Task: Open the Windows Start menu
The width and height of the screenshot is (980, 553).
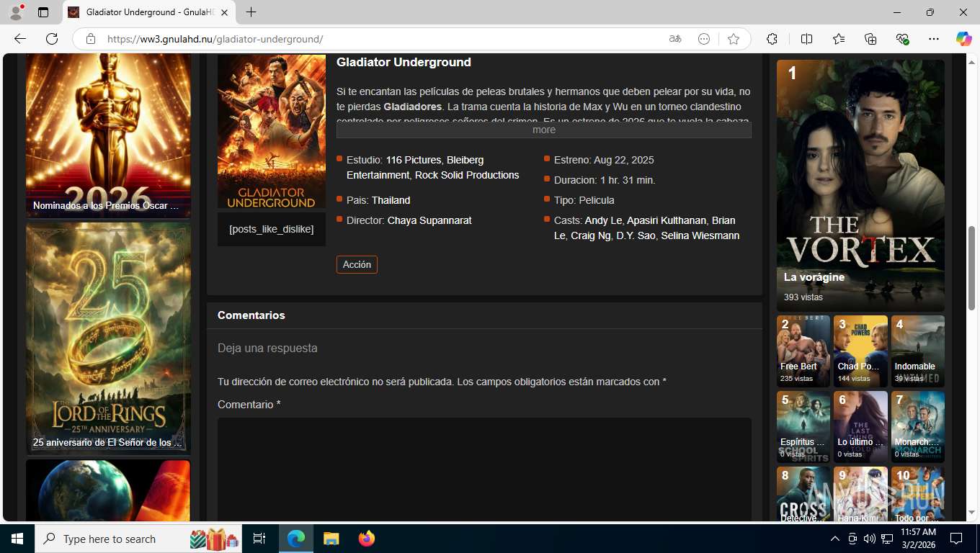Action: (x=17, y=539)
